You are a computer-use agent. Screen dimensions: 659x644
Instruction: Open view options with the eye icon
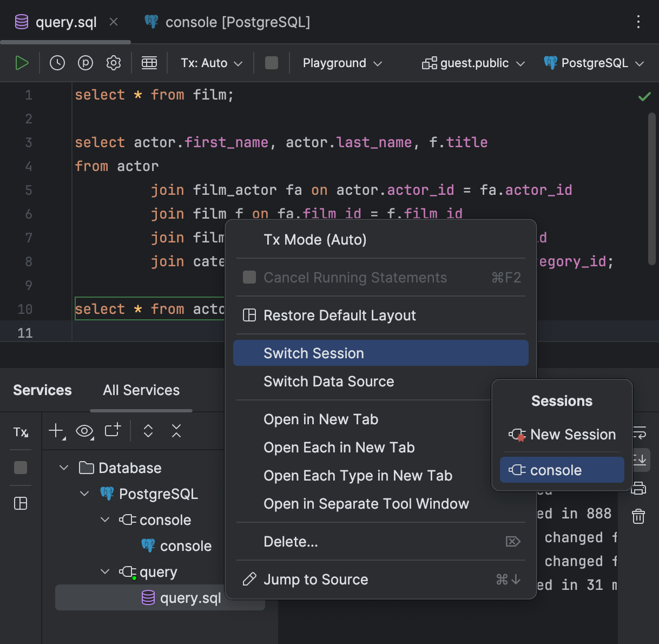[84, 431]
